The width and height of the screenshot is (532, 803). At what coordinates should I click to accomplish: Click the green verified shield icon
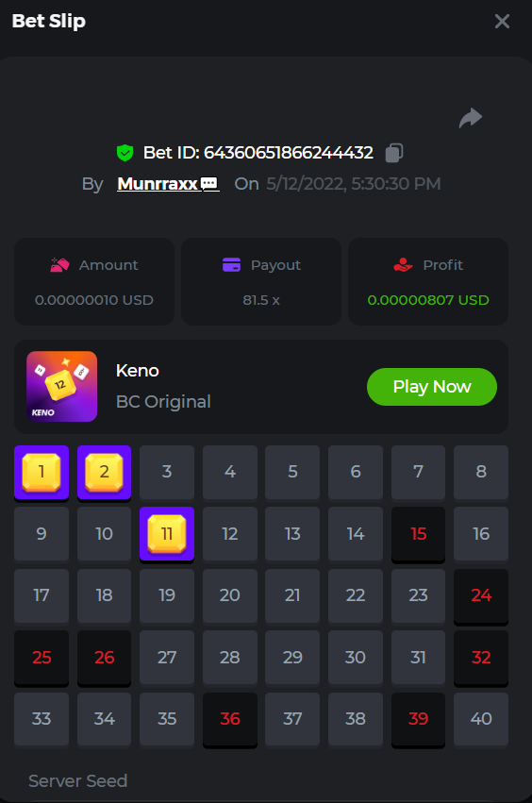(x=125, y=153)
